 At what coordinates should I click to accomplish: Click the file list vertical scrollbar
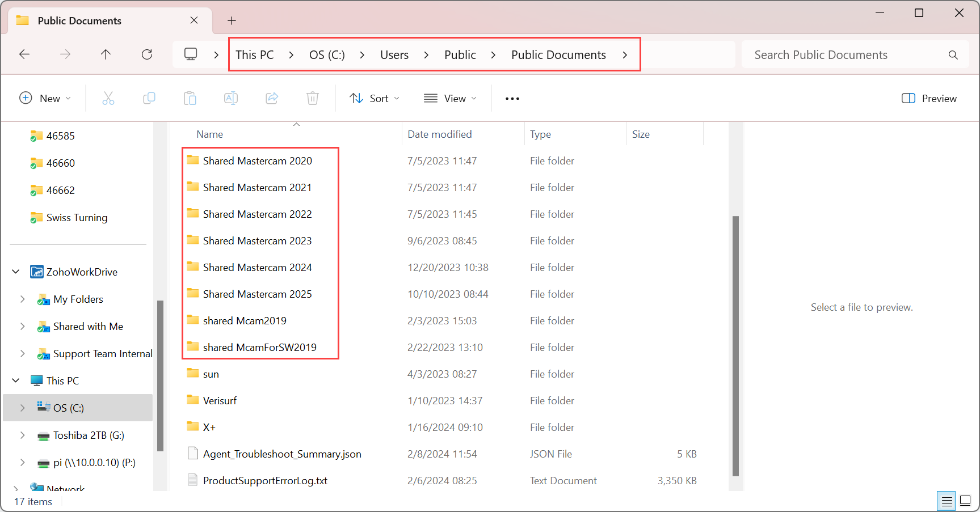[735, 346]
